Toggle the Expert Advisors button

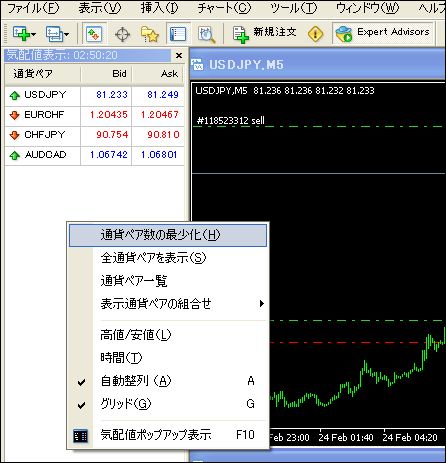[x=383, y=33]
